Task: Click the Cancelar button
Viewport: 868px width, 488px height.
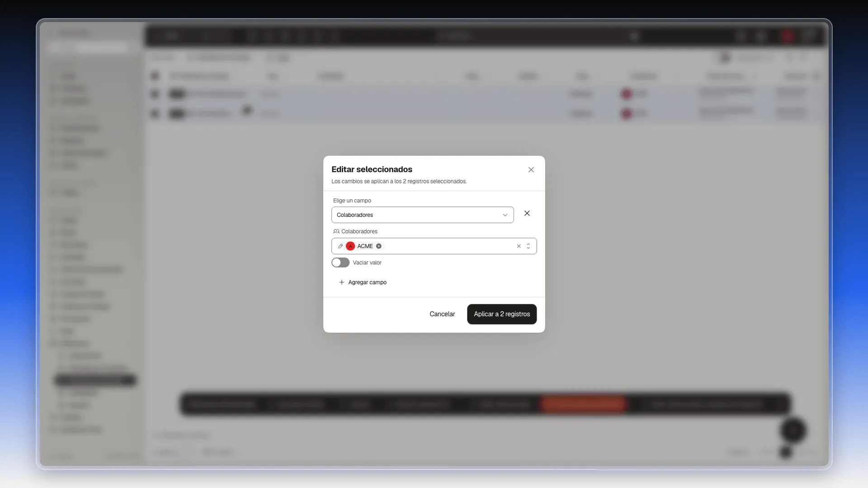Action: [x=442, y=314]
